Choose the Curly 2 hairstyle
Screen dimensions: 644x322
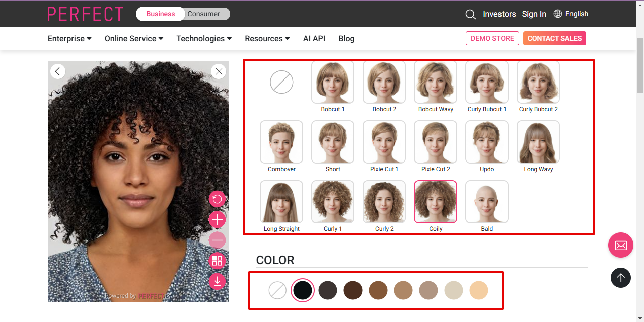point(384,202)
